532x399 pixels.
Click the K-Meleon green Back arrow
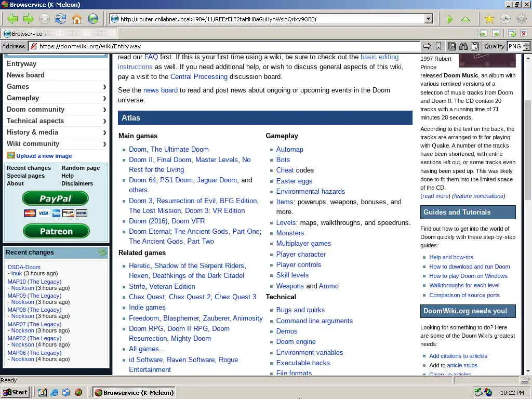(12, 19)
